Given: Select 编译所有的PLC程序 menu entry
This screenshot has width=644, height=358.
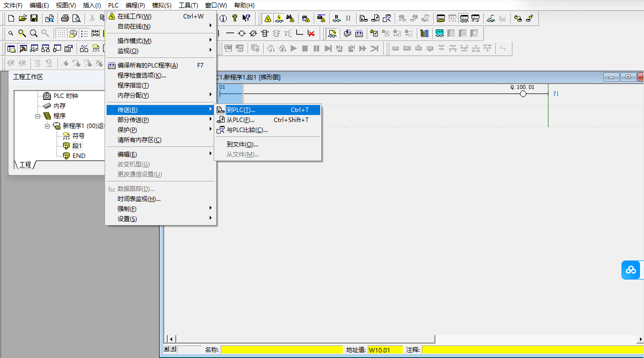Looking at the screenshot, I should coord(161,65).
